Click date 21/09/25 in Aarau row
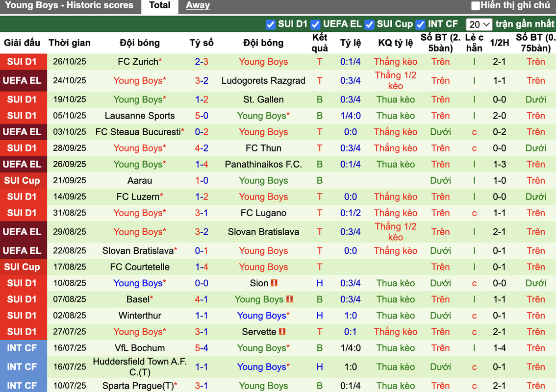Viewport: 556px width, 392px height. pos(70,180)
